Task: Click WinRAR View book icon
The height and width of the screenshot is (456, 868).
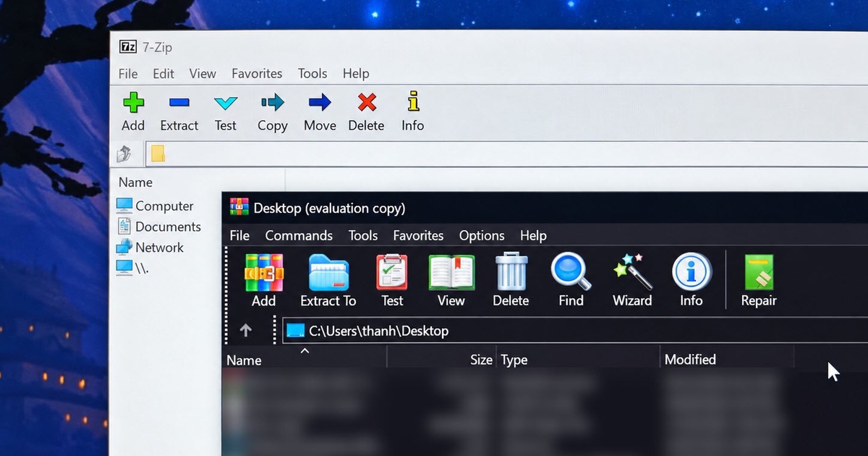Action: pos(451,272)
